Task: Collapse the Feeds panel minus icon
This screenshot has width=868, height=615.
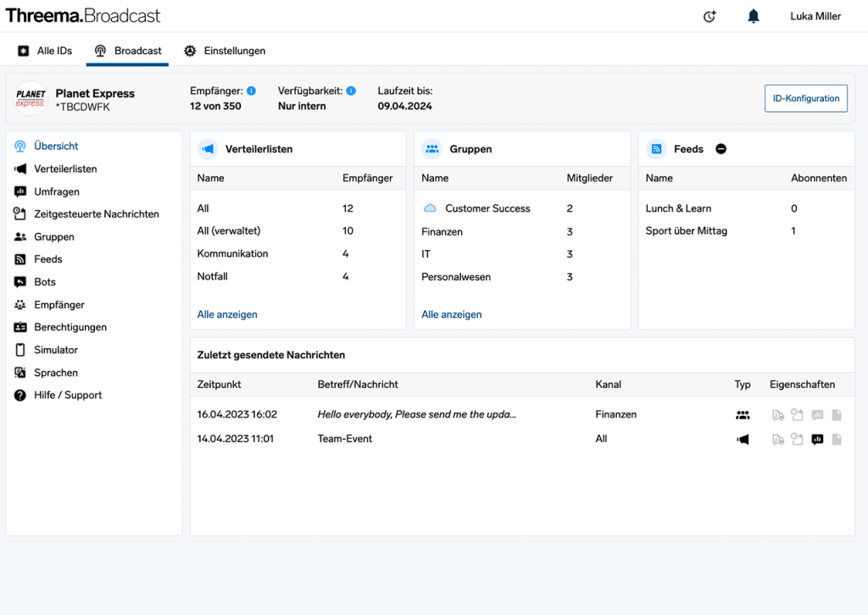Action: 721,149
